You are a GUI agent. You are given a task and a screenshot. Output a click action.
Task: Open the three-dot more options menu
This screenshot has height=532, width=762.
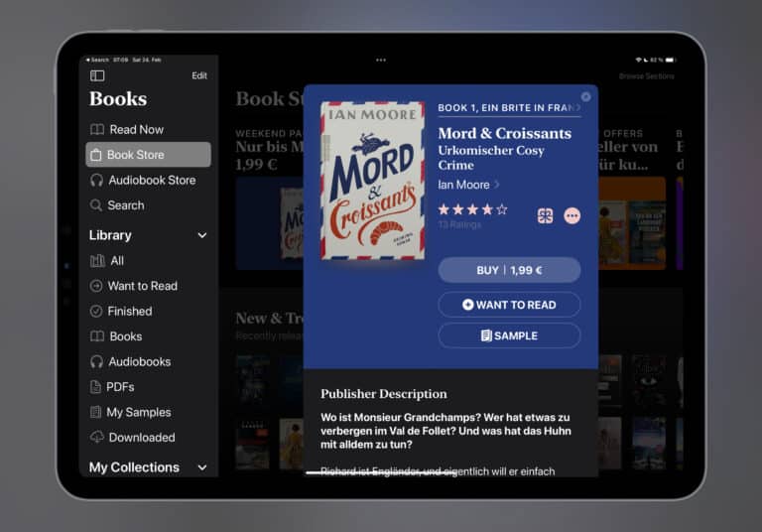coord(571,215)
